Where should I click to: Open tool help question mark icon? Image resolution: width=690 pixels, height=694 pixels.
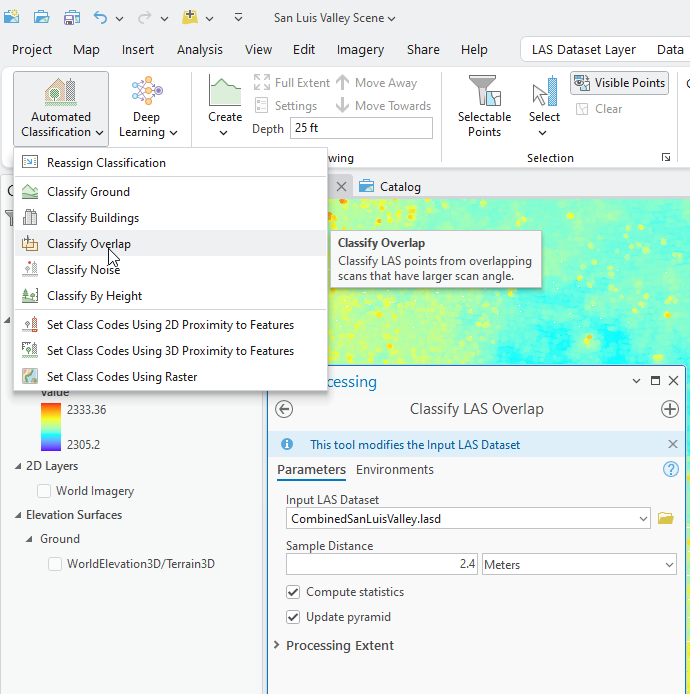(671, 470)
